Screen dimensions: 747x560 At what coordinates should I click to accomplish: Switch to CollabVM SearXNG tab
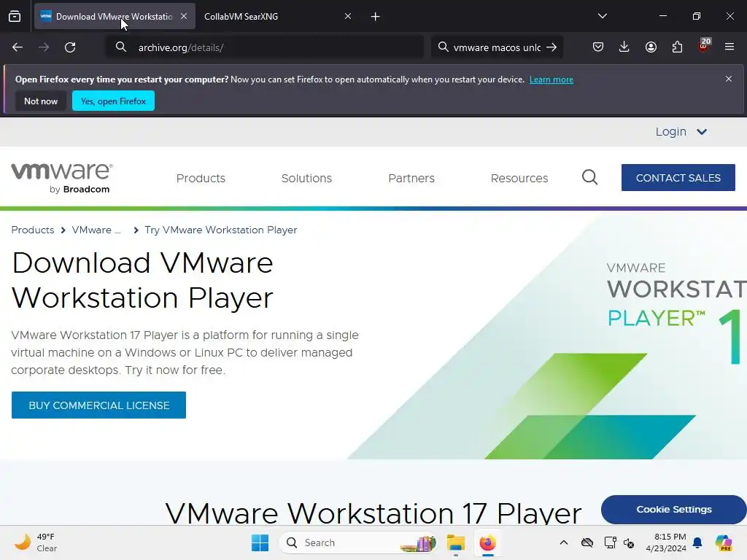[276, 17]
